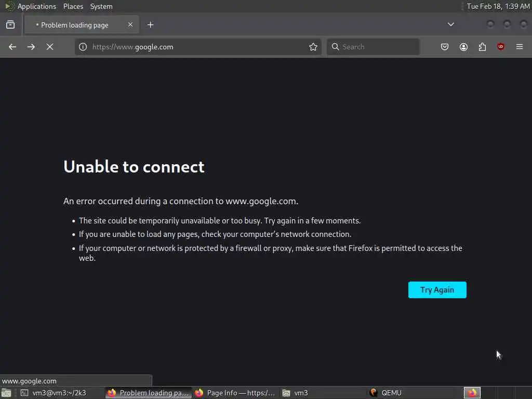Open a new tab with plus button

tap(150, 25)
